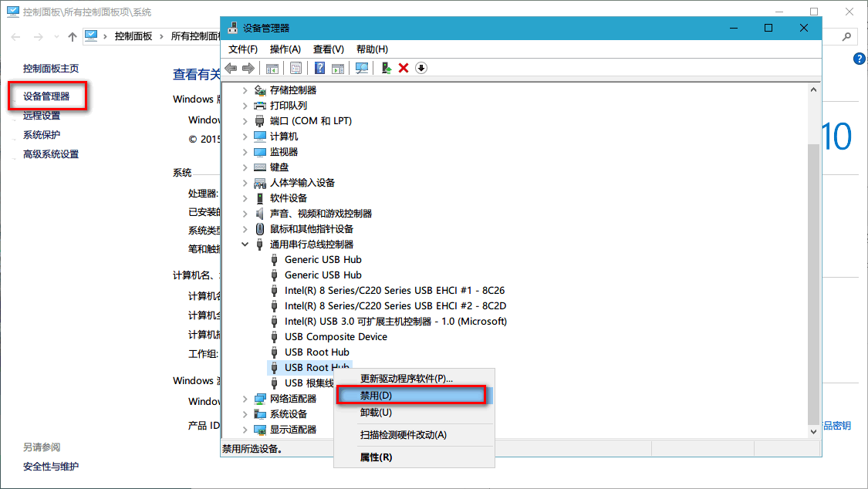Expand the 打印队列 node

[245, 106]
